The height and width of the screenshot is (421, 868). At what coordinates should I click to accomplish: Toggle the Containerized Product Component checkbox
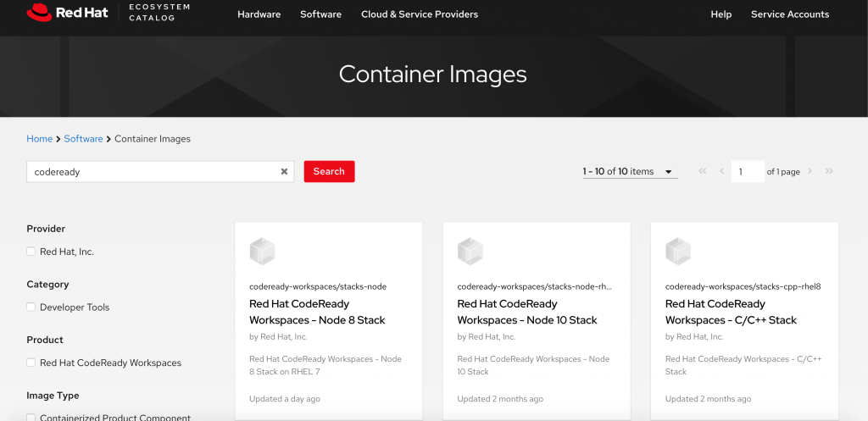(31, 417)
